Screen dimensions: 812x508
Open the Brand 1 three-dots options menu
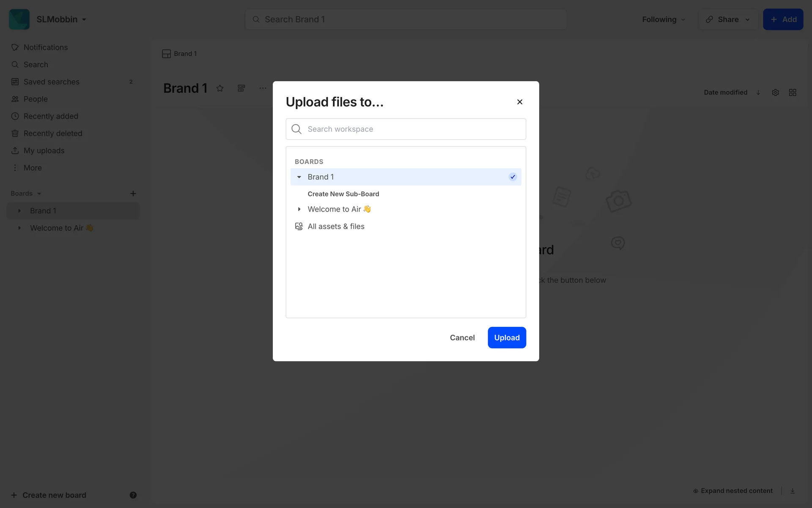click(x=263, y=88)
